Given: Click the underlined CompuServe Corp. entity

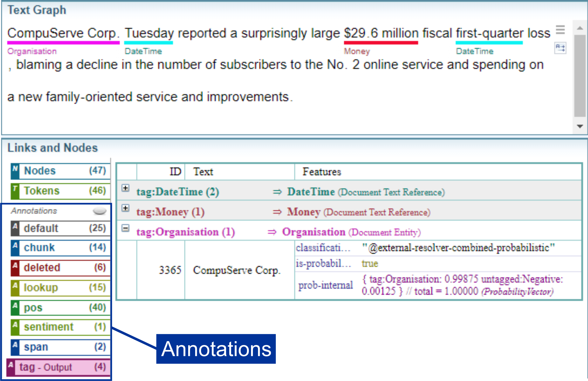Looking at the screenshot, I should 63,33.
